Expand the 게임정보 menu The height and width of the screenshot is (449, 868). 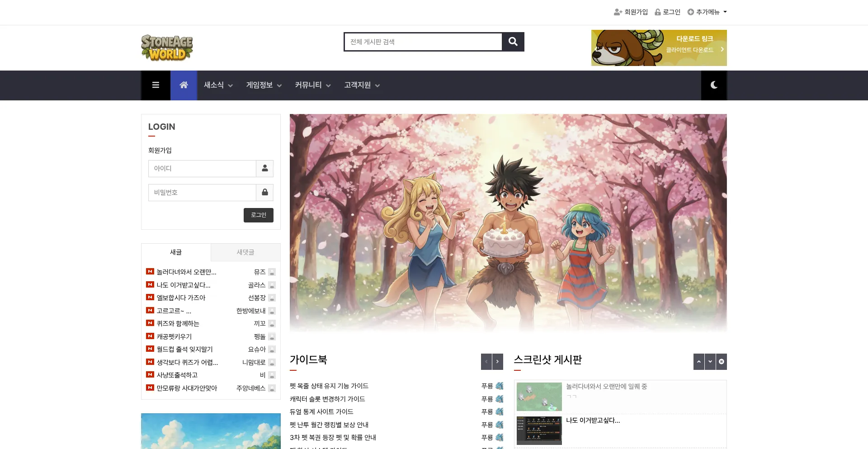point(264,85)
